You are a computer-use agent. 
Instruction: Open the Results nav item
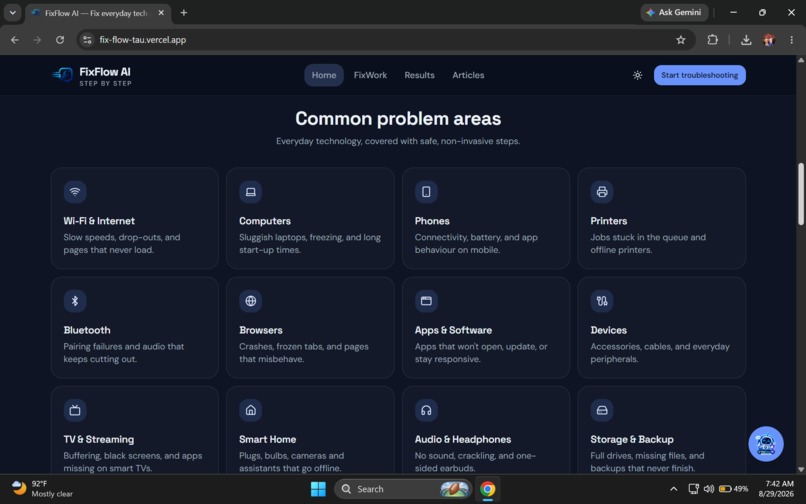[419, 75]
